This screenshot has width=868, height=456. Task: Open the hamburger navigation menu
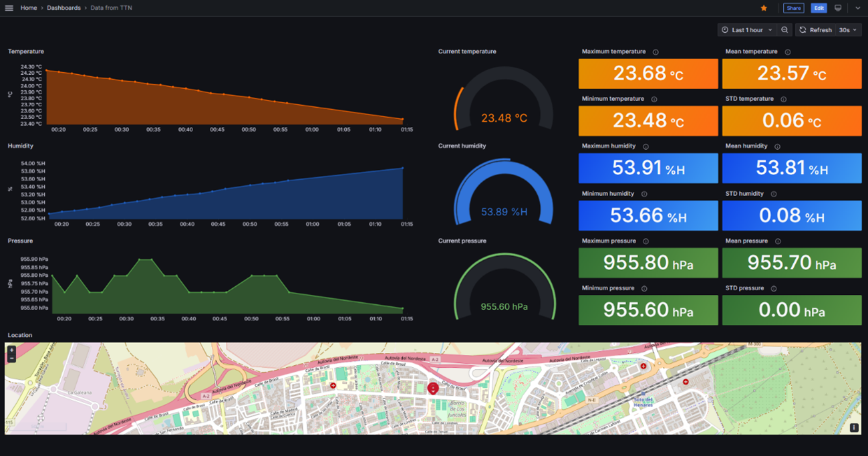point(9,8)
